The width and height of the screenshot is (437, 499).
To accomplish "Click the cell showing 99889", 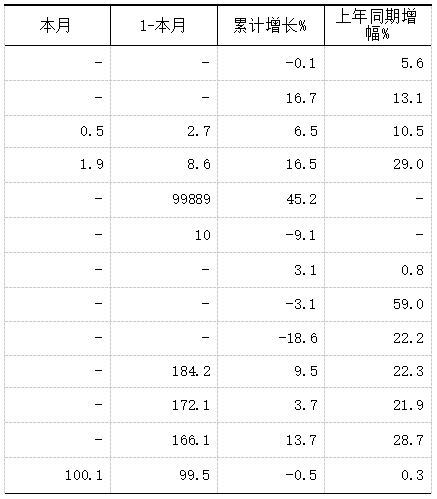I will 164,199.
